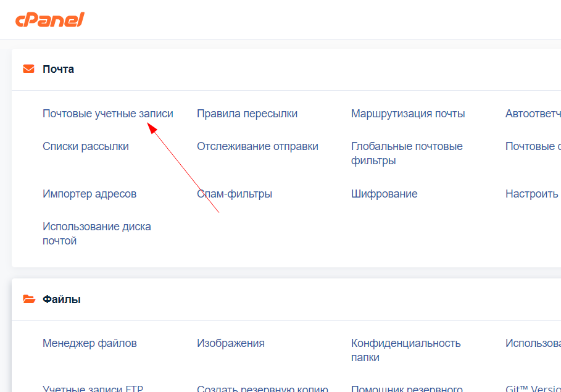The image size is (561, 392).
Task: Open Конфиденциальность папки
Action: pyautogui.click(x=405, y=350)
